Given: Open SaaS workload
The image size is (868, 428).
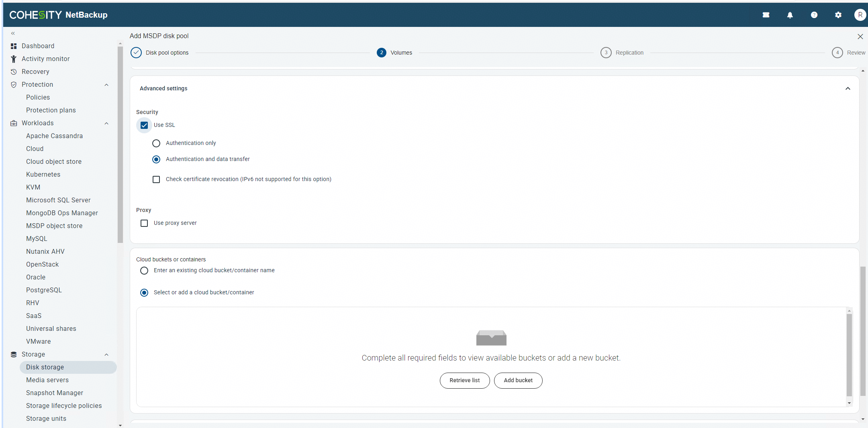Looking at the screenshot, I should [34, 316].
